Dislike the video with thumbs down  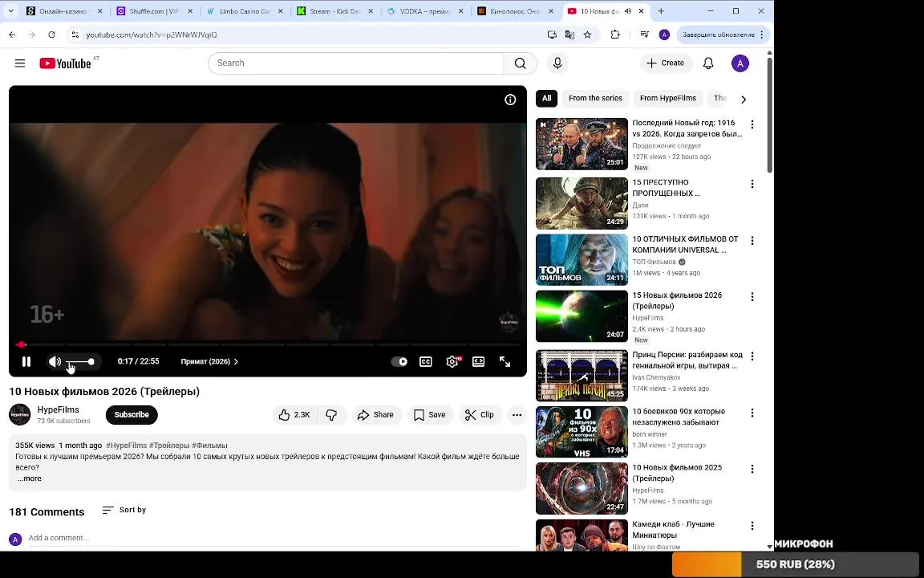point(332,414)
